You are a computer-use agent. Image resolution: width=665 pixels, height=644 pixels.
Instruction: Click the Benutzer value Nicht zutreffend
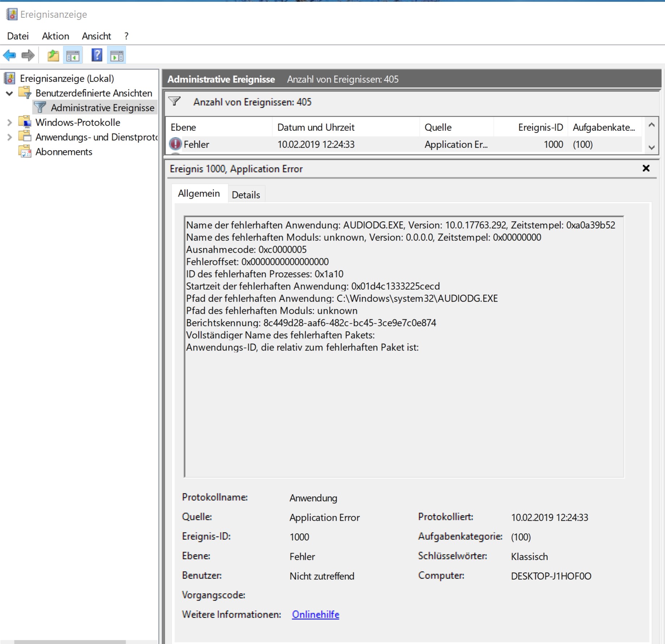pos(322,576)
